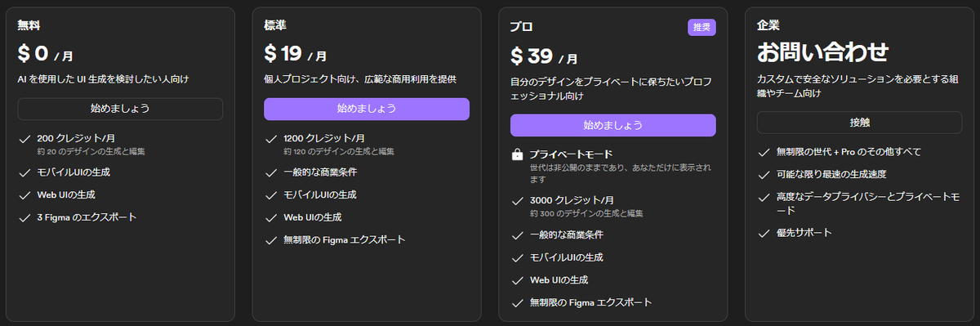
Task: Select the プロ plan's 始めましょう button
Action: pyautogui.click(x=613, y=125)
